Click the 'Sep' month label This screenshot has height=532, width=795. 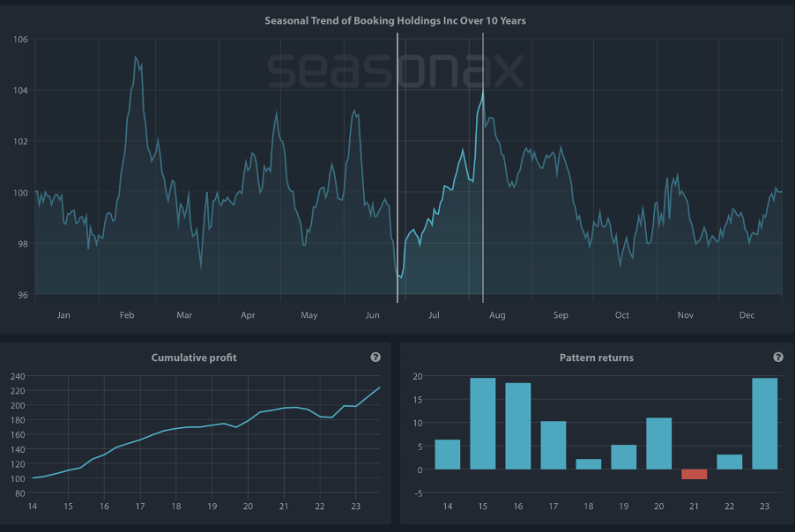coord(561,315)
